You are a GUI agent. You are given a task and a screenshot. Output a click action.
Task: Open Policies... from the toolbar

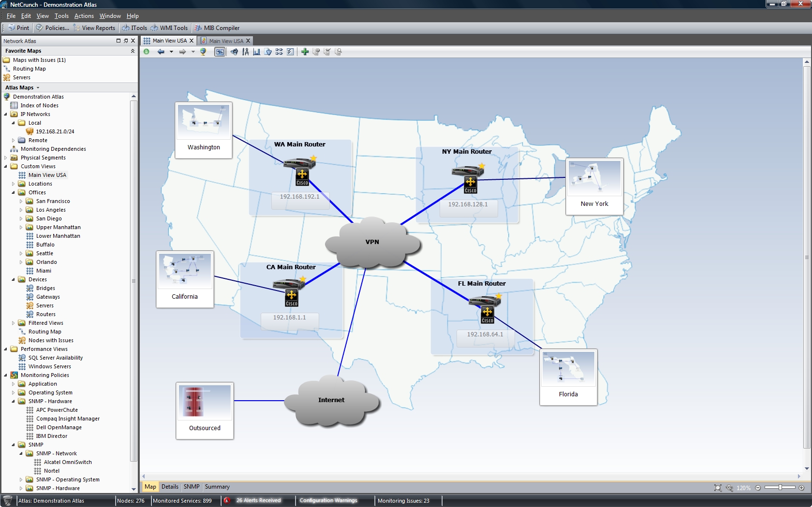(52, 28)
